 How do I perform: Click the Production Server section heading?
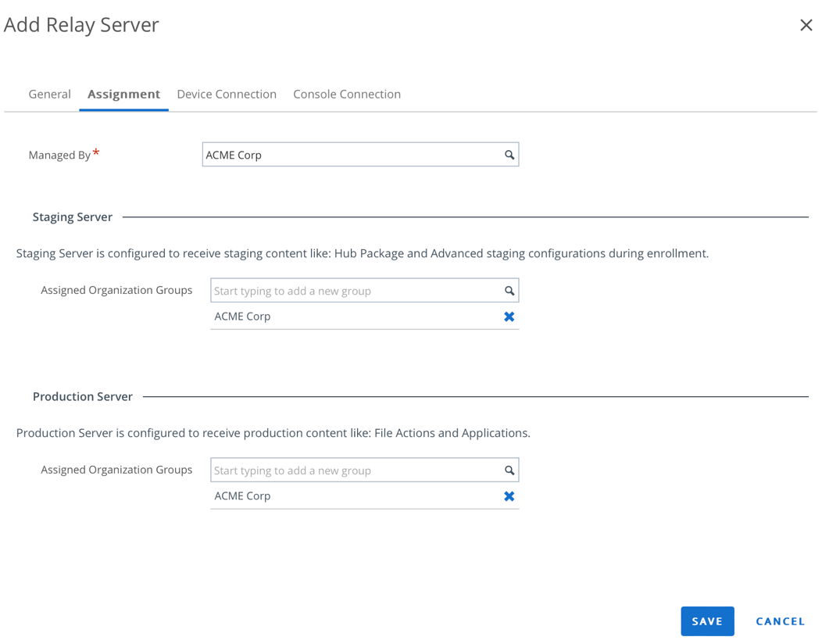click(x=83, y=397)
